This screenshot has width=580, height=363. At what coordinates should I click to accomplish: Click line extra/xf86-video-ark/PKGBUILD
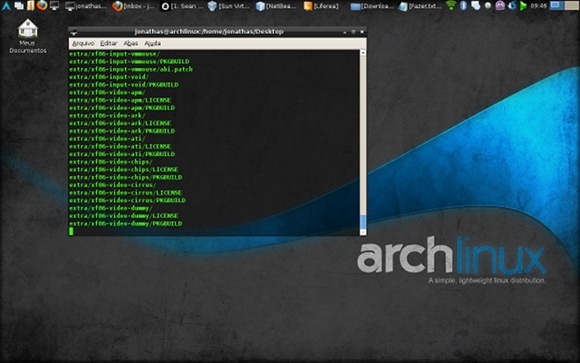click(x=122, y=131)
